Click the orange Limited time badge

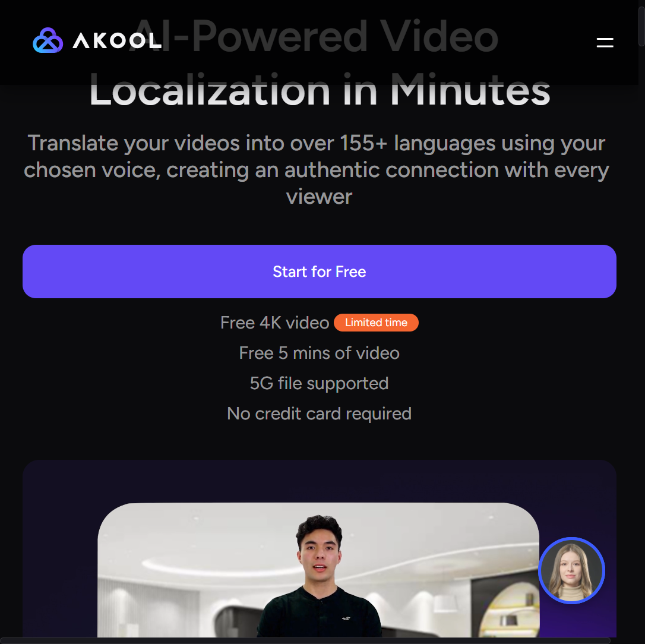click(x=376, y=323)
